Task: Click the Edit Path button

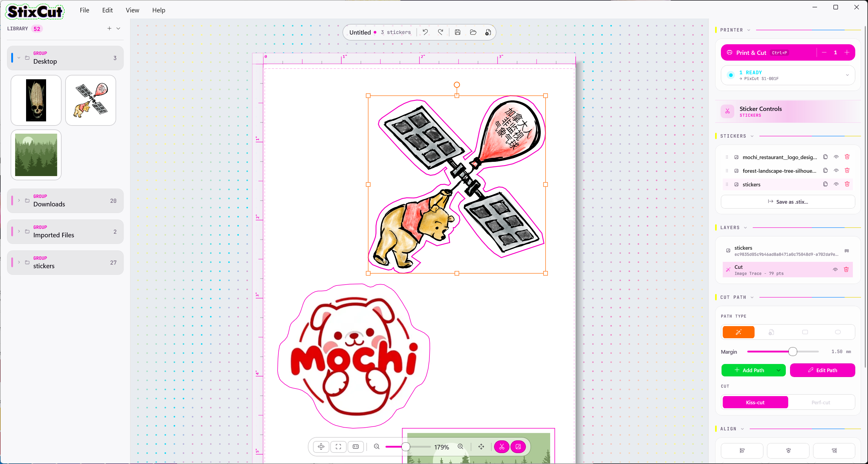Action: pyautogui.click(x=822, y=370)
